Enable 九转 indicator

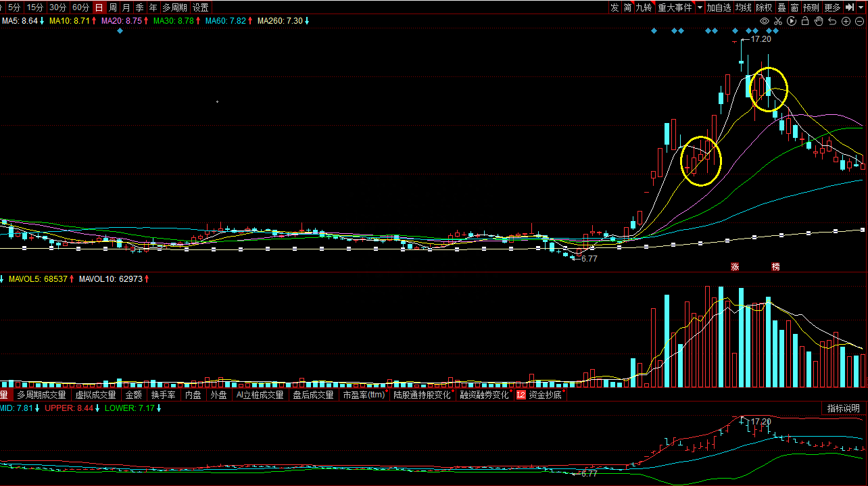pyautogui.click(x=644, y=7)
